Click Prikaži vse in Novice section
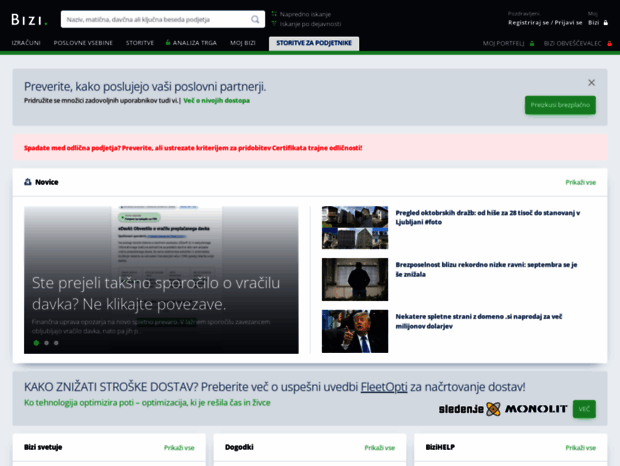 pos(580,182)
